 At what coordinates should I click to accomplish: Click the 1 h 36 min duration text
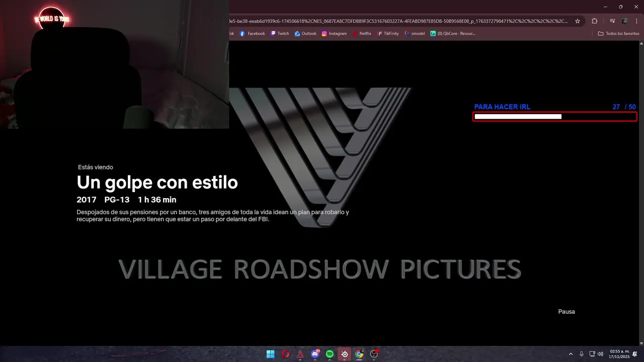pyautogui.click(x=157, y=200)
